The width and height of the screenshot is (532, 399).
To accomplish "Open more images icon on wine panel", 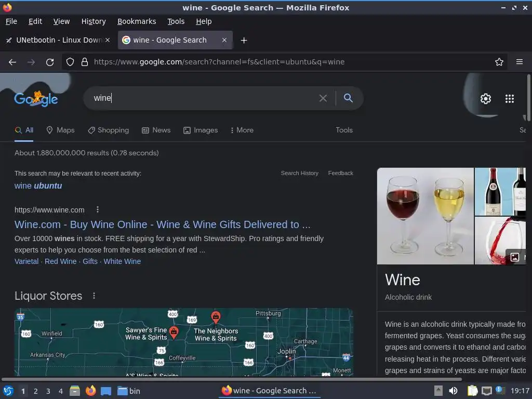I will [x=515, y=257].
